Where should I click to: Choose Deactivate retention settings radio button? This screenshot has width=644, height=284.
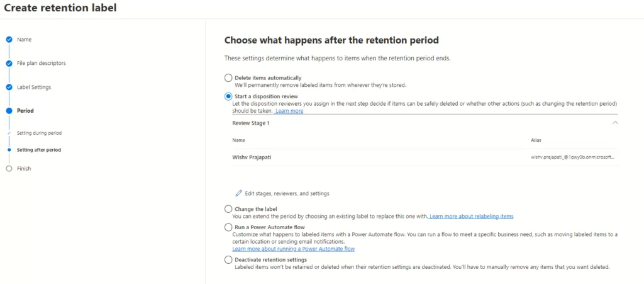[228, 259]
